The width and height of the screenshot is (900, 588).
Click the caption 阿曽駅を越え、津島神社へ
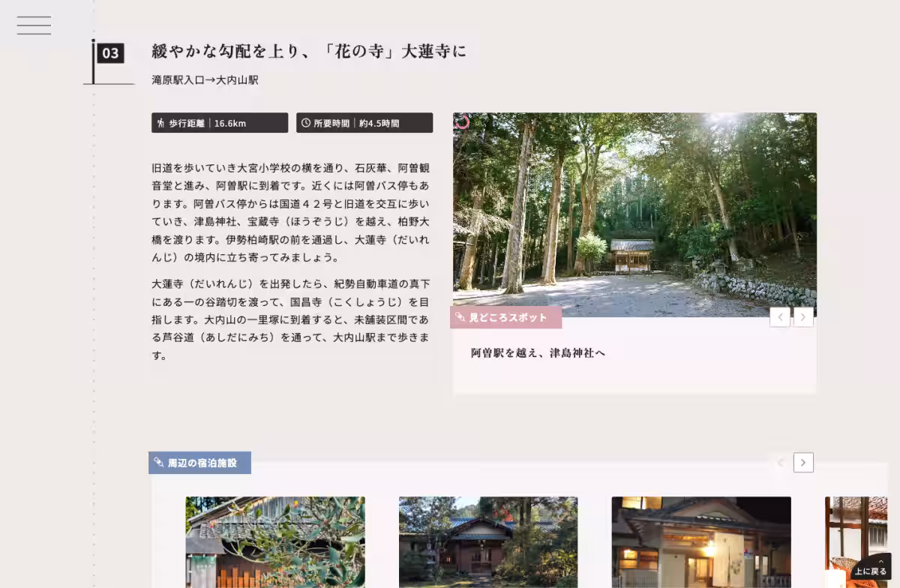click(538, 352)
